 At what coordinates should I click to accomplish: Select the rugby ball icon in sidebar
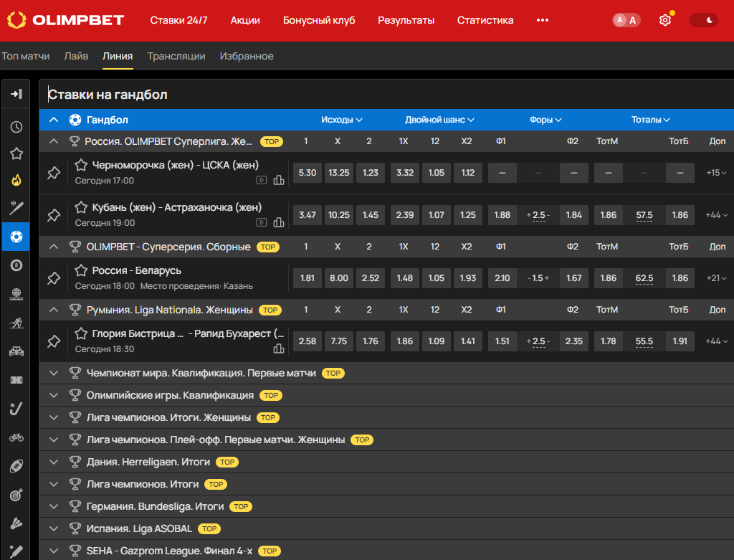16,466
